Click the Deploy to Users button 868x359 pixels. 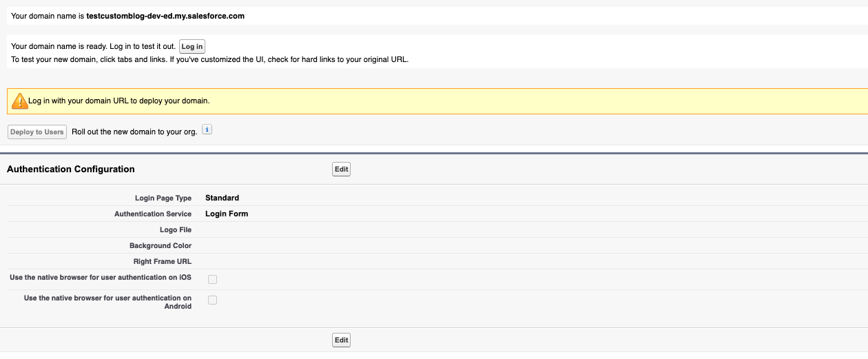[x=37, y=132]
